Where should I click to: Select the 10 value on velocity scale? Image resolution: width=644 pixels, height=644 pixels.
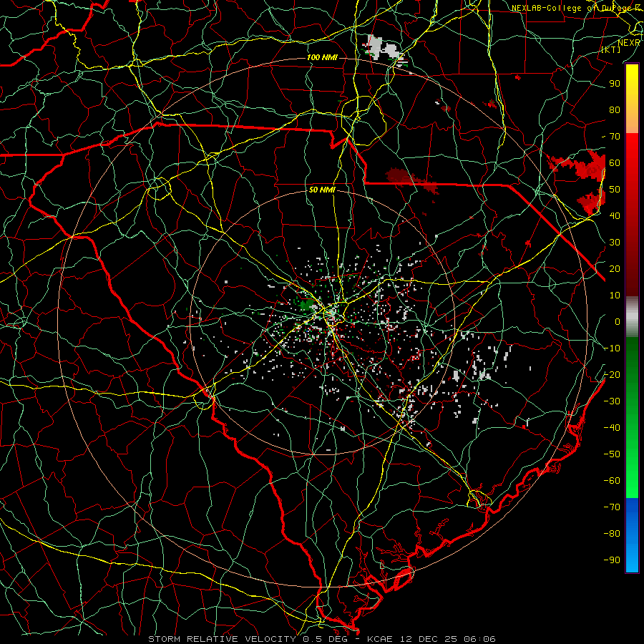click(x=615, y=296)
